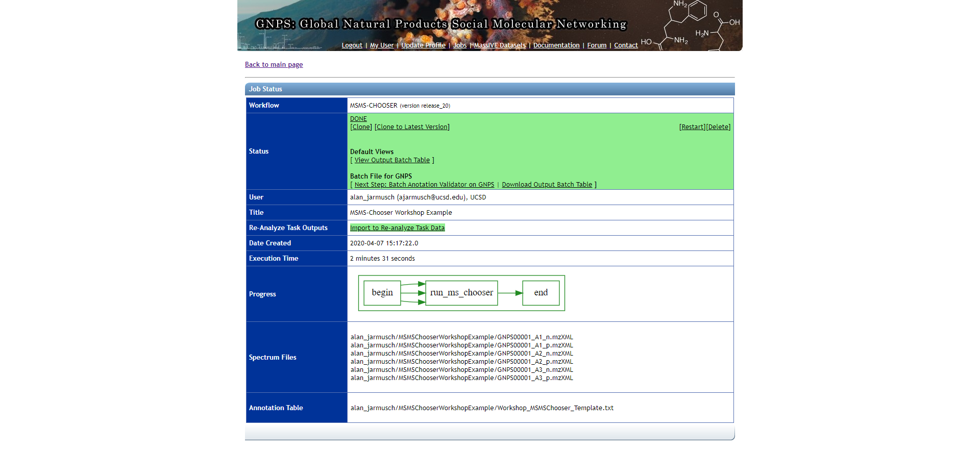The width and height of the screenshot is (980, 453).
Task: Click the Annotation Table row label
Action: [x=276, y=408]
